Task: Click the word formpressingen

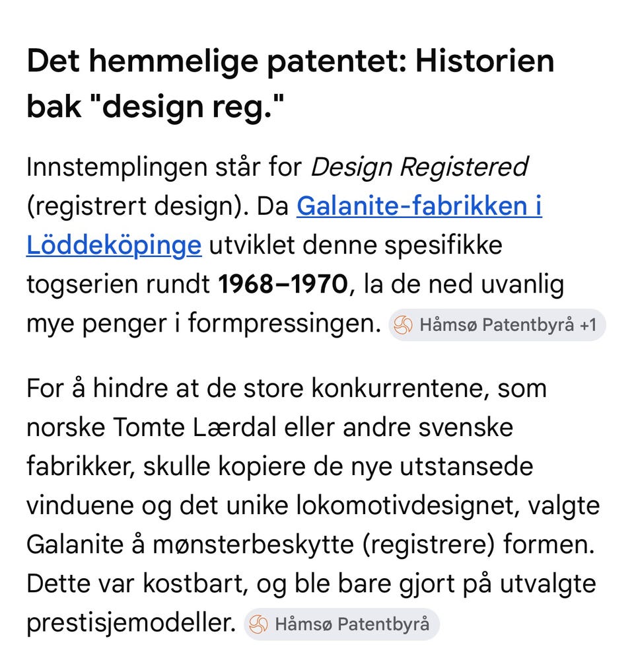Action: [x=285, y=324]
